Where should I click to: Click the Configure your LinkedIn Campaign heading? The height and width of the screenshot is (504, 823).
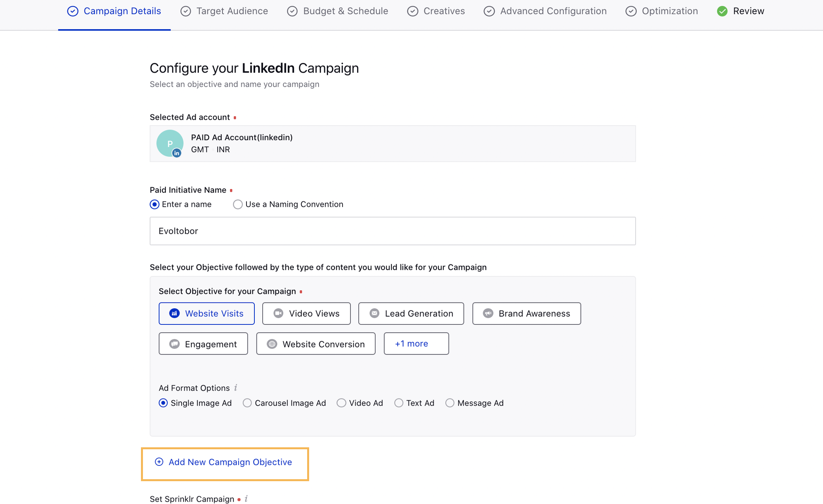pos(254,68)
